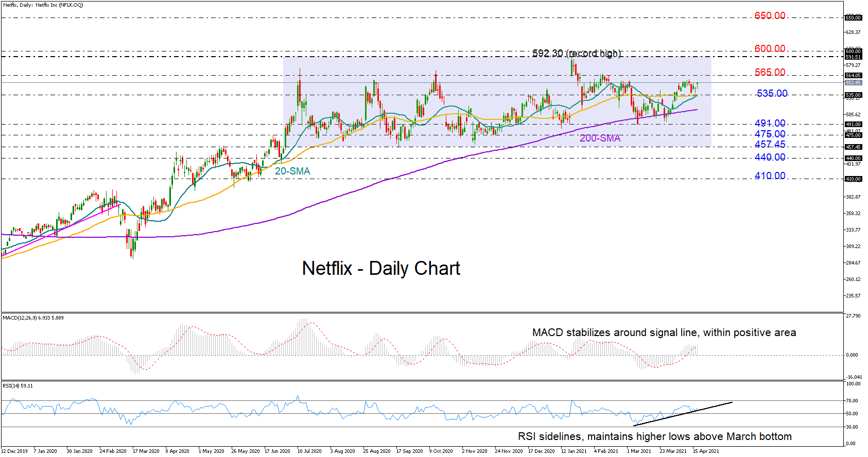The height and width of the screenshot is (457, 868).
Task: Click the '4 Feb 2021' date label
Action: coord(606,451)
